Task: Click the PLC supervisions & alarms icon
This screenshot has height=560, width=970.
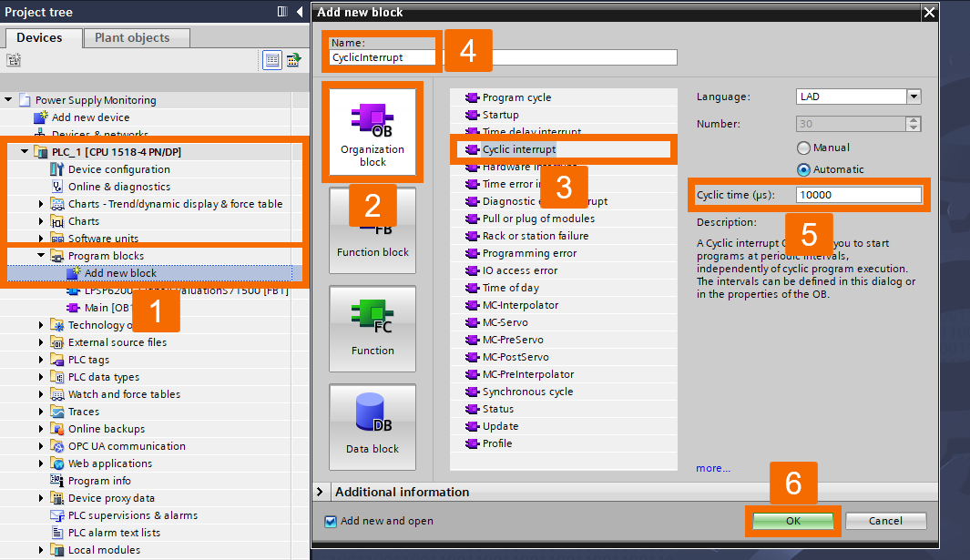Action: coord(56,515)
